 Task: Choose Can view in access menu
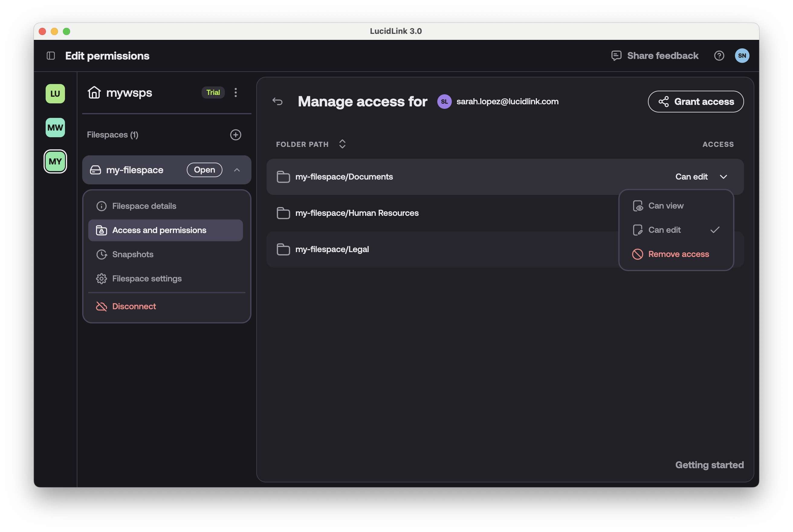676,206
